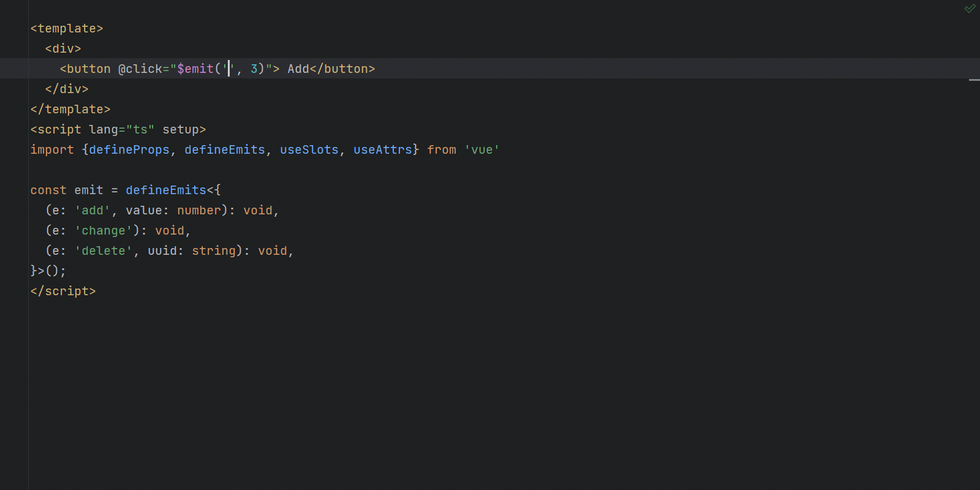The width and height of the screenshot is (980, 490).
Task: Click the 'add' event string
Action: [x=92, y=210]
